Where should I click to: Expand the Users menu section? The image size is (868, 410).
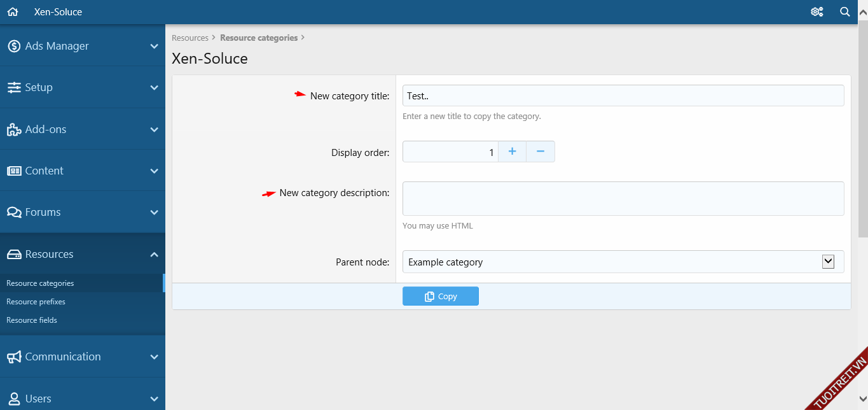pyautogui.click(x=154, y=399)
